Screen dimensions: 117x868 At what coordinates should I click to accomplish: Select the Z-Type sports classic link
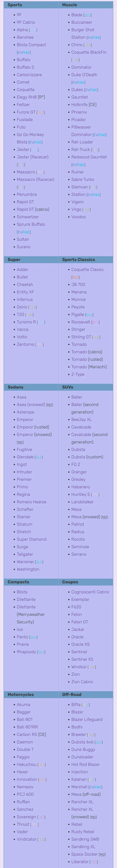click(x=78, y=374)
